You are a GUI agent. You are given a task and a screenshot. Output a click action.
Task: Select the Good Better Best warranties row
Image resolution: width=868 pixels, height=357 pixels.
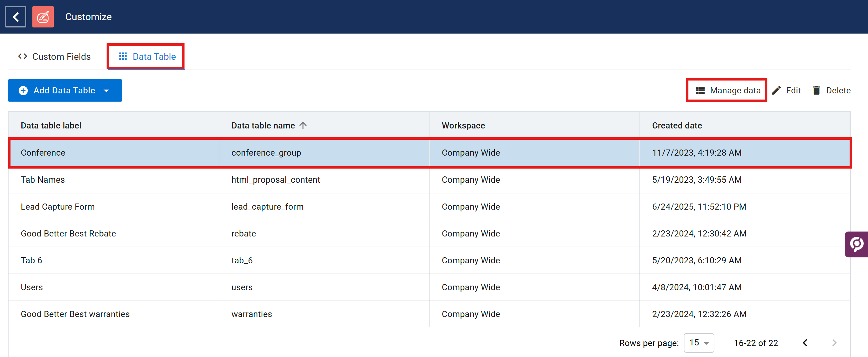[429, 314]
